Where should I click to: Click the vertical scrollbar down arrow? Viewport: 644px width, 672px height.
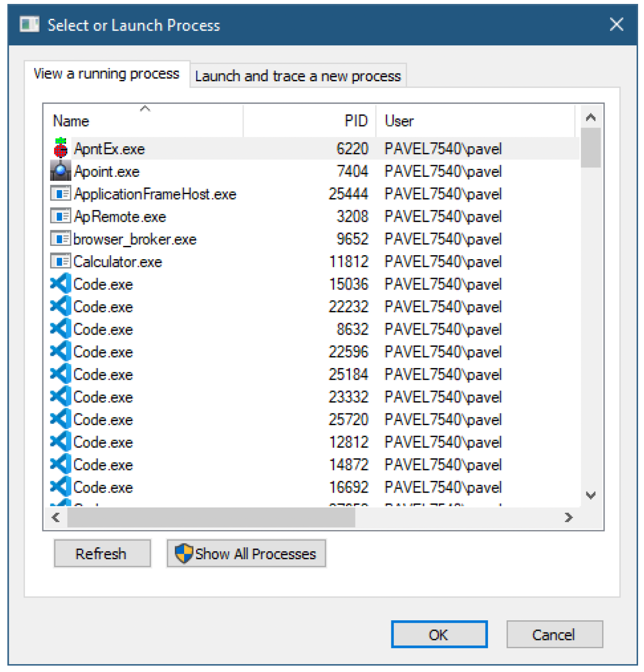point(591,495)
